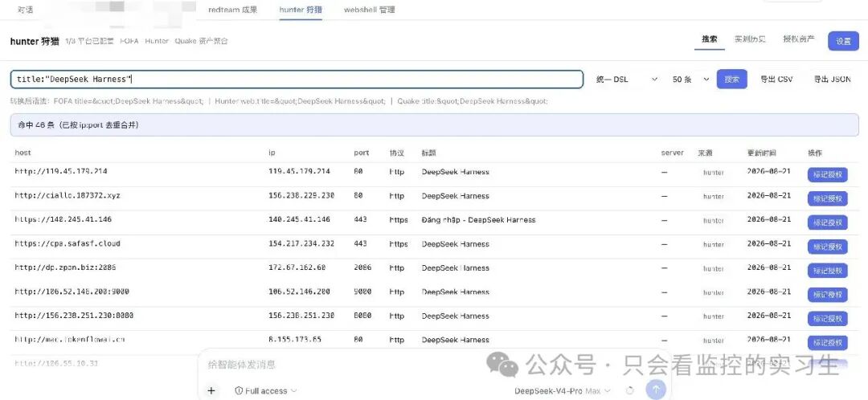Focus the title:"DeepSeek Harness" query field
The width and height of the screenshot is (868, 400).
point(297,79)
